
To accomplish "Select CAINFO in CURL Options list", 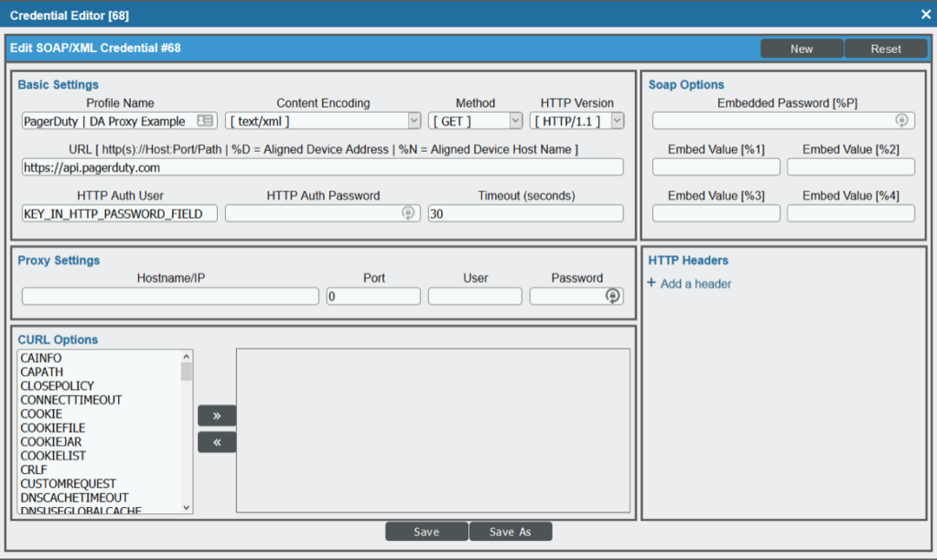I will 41,358.
